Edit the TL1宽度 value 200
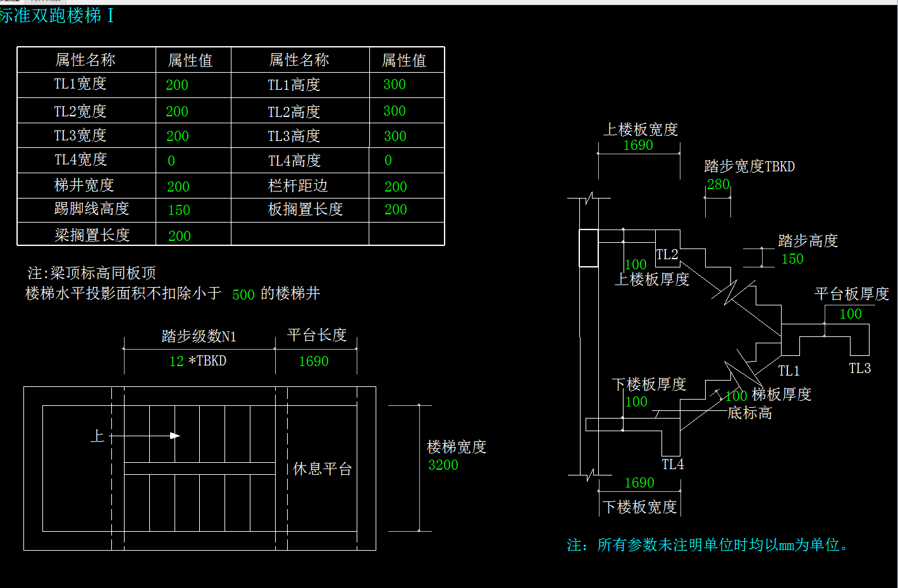Screen dimensions: 898x588 (x=177, y=85)
